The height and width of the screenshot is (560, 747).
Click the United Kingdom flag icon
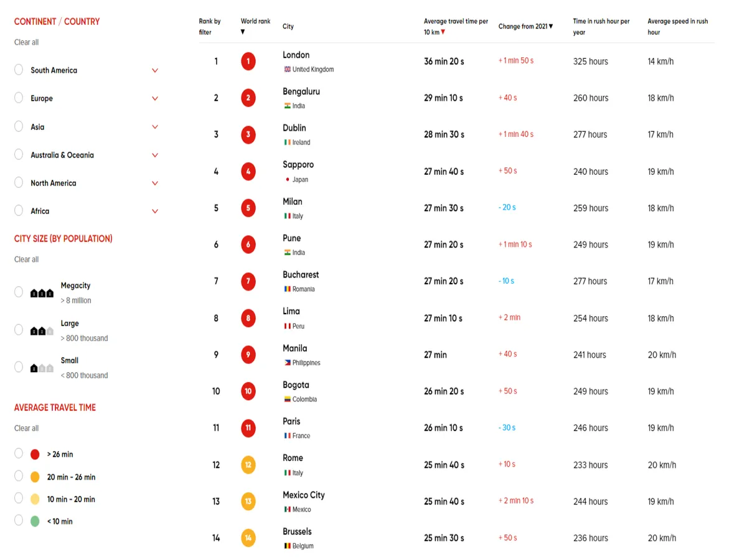click(287, 70)
